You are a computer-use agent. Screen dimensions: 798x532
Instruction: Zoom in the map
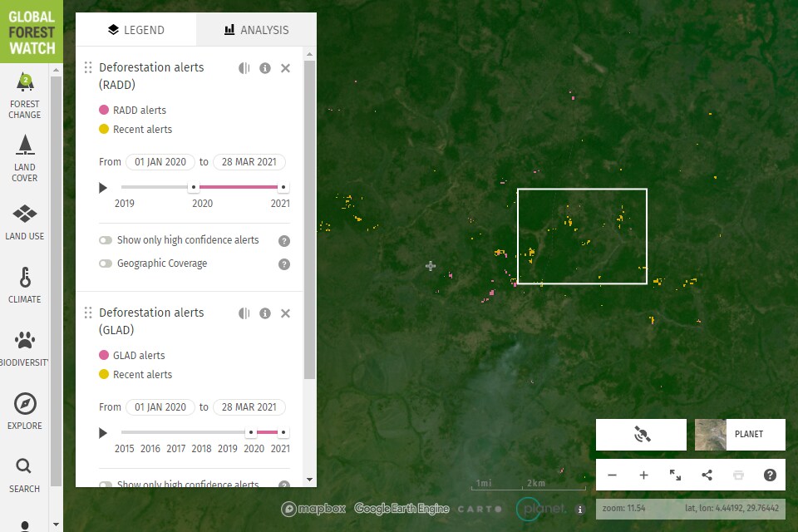click(x=643, y=475)
